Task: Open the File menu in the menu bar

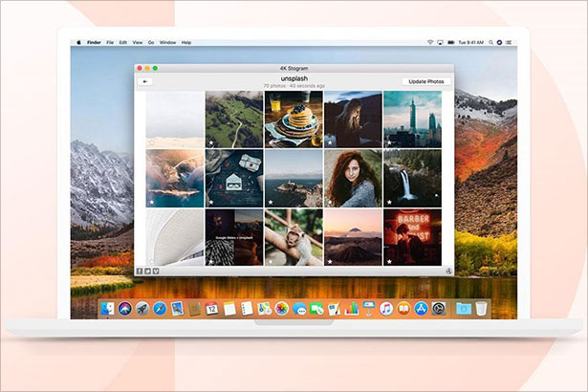Action: tap(110, 43)
